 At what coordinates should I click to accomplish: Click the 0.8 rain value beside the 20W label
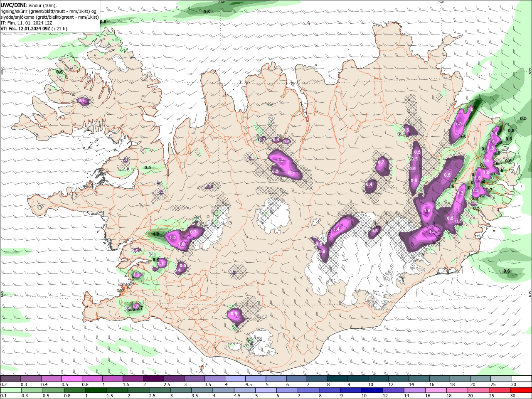(x=207, y=12)
